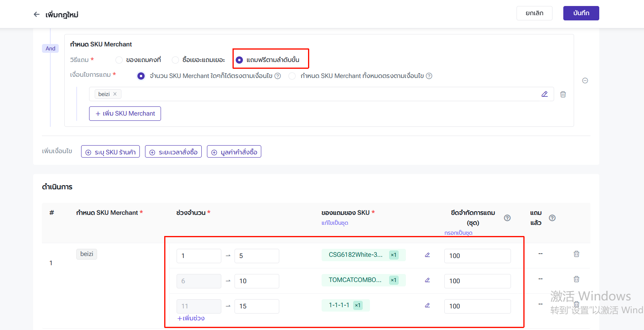This screenshot has height=330, width=644.
Task: Click the back arrow beside เพิ่มกฎใหม่
Action: pos(37,14)
